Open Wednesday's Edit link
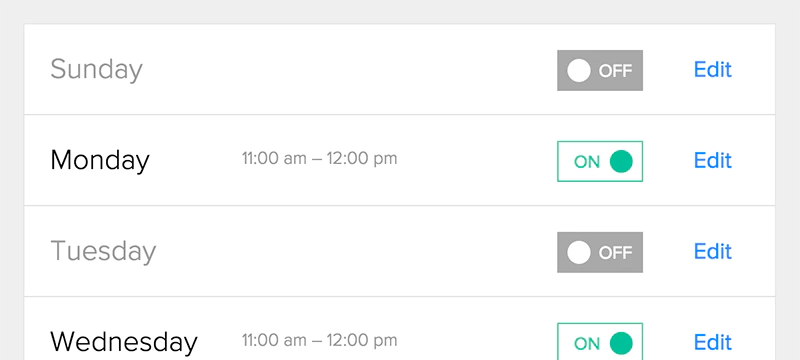This screenshot has height=360, width=800. pos(712,342)
